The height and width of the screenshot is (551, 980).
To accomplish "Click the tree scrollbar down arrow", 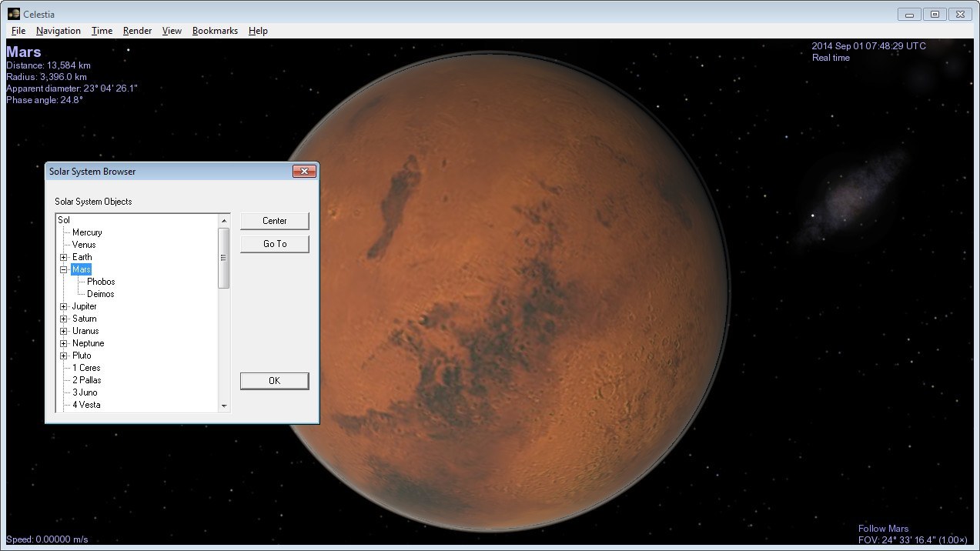I will click(x=224, y=406).
